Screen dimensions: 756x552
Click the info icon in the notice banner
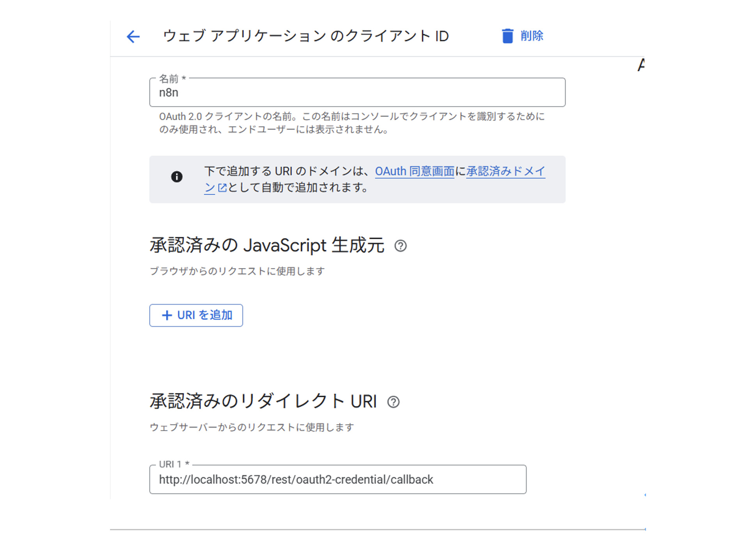click(x=177, y=177)
